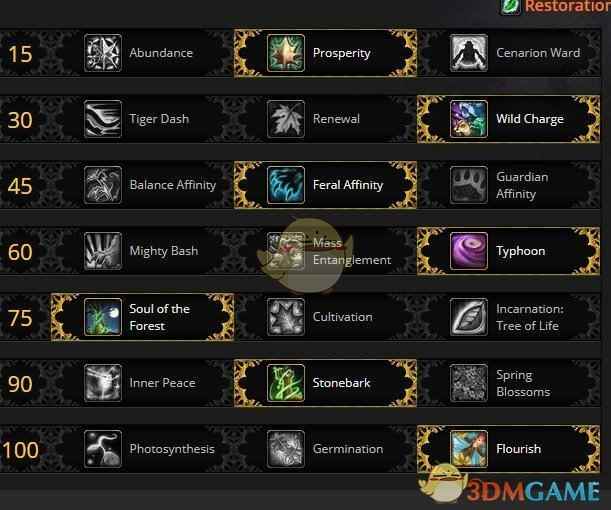Choose Incarnation: Tree of Life talent

tap(509, 317)
